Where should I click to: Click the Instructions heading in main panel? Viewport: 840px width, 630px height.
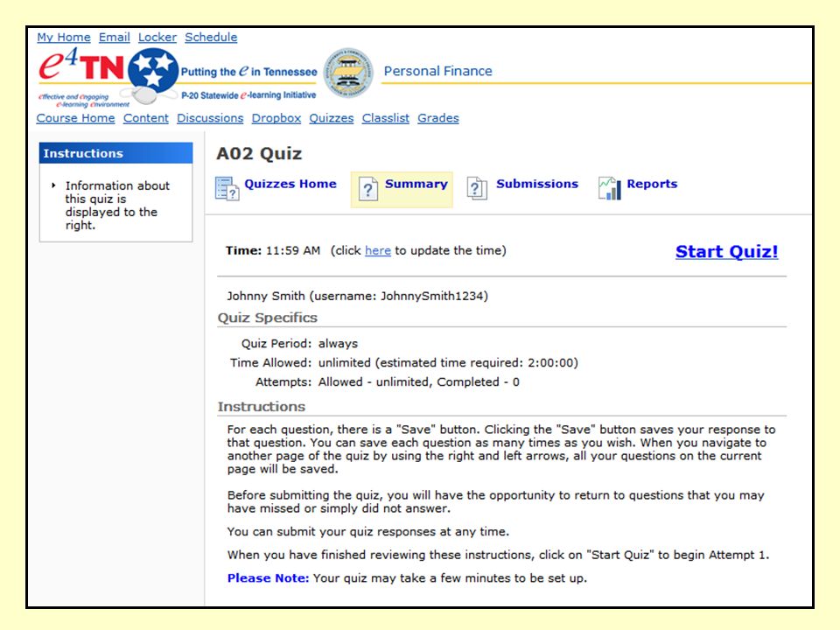(x=262, y=407)
